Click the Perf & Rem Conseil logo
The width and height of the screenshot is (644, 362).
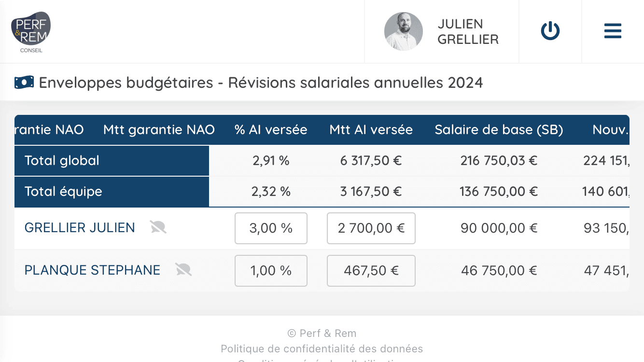(x=31, y=31)
